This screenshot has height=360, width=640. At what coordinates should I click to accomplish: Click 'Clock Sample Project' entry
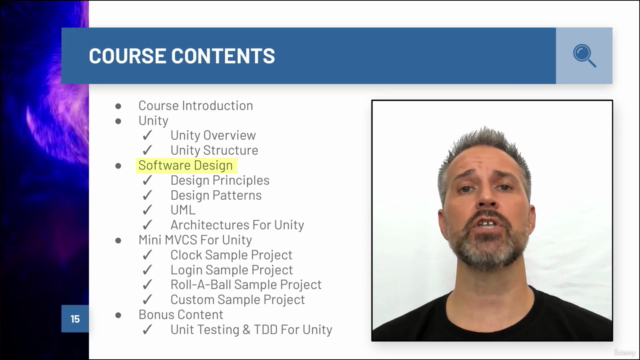[x=231, y=255]
